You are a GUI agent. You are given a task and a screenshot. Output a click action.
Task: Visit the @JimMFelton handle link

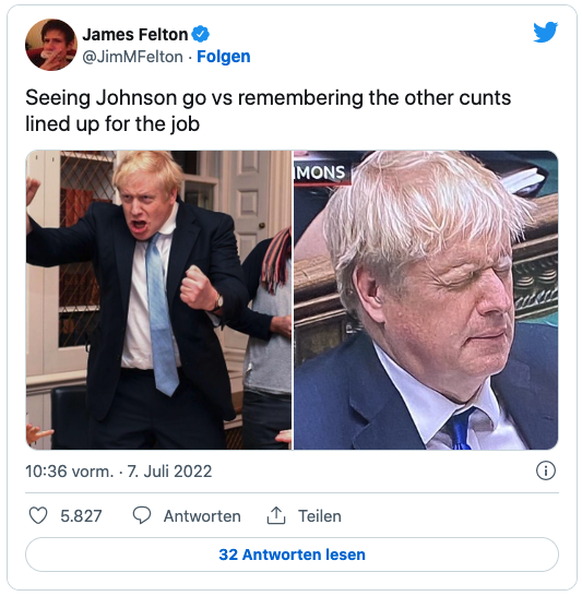[133, 57]
